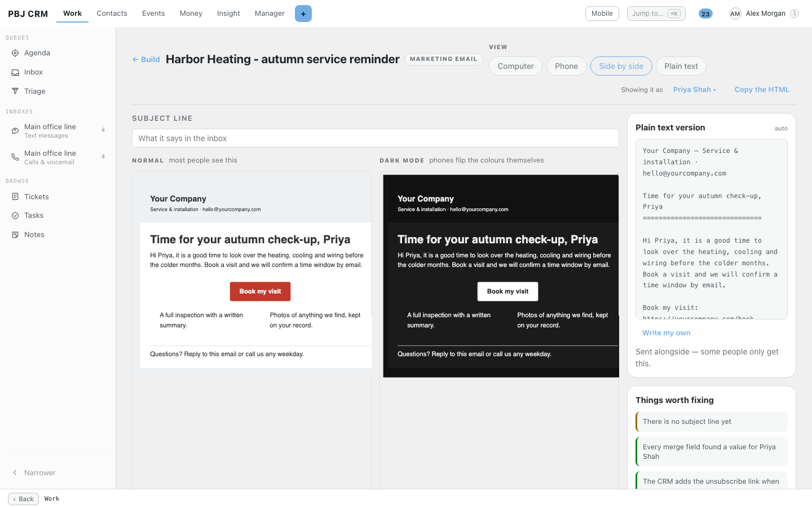Screen dimensions: 812x508
Task: Select the Computer view
Action: pos(515,66)
